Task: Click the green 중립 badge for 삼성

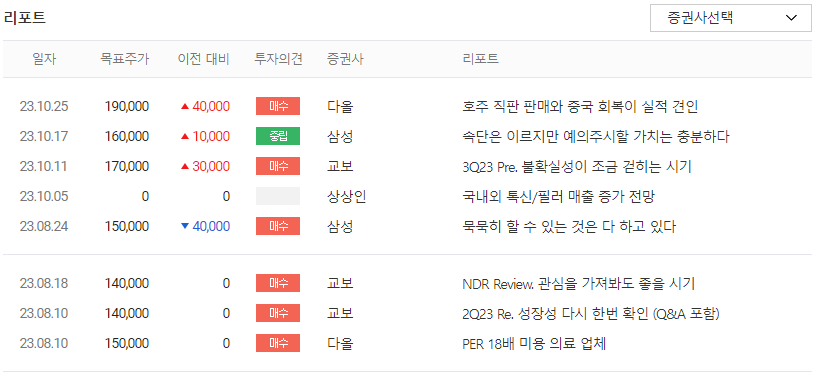Action: [x=278, y=136]
